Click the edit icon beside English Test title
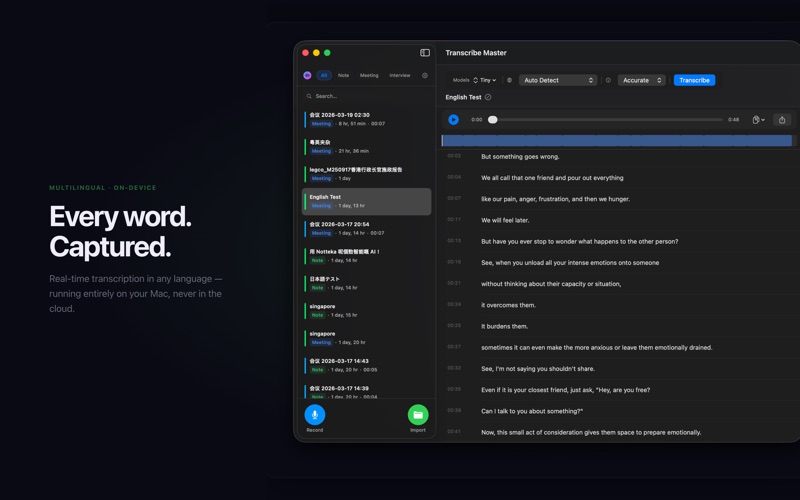 (488, 98)
